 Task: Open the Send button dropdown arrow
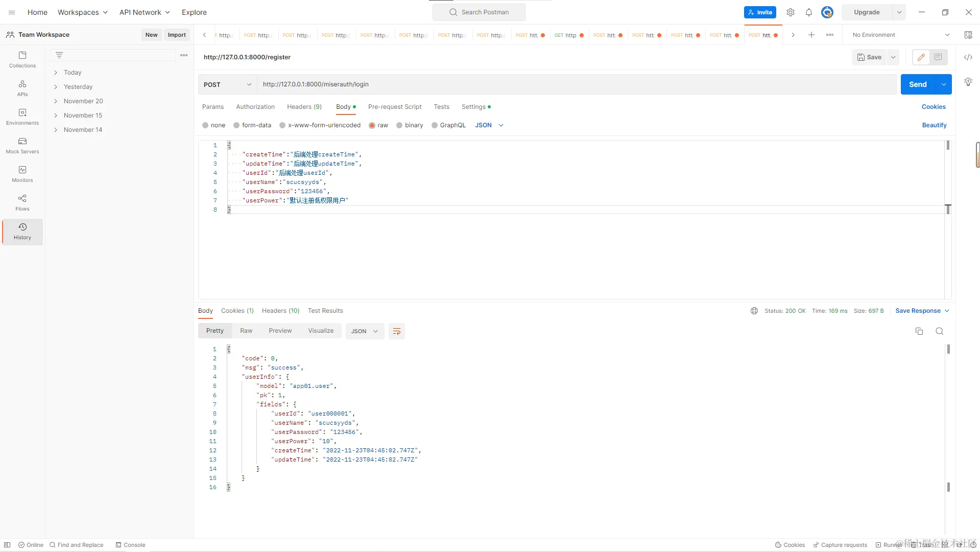(x=943, y=84)
